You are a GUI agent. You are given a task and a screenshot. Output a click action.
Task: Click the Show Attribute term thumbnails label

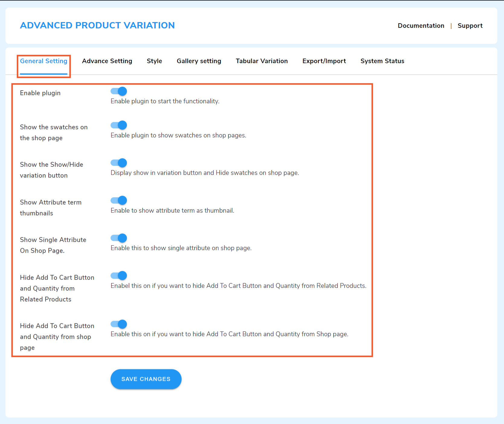pos(50,207)
